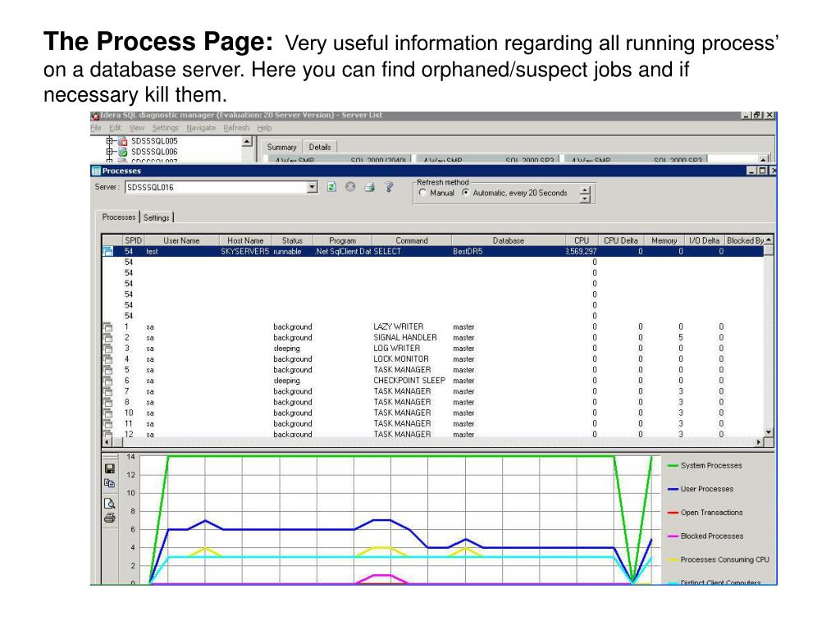840x630 pixels.
Task: Select SDSSSQL005 in server tree
Action: pos(154,141)
